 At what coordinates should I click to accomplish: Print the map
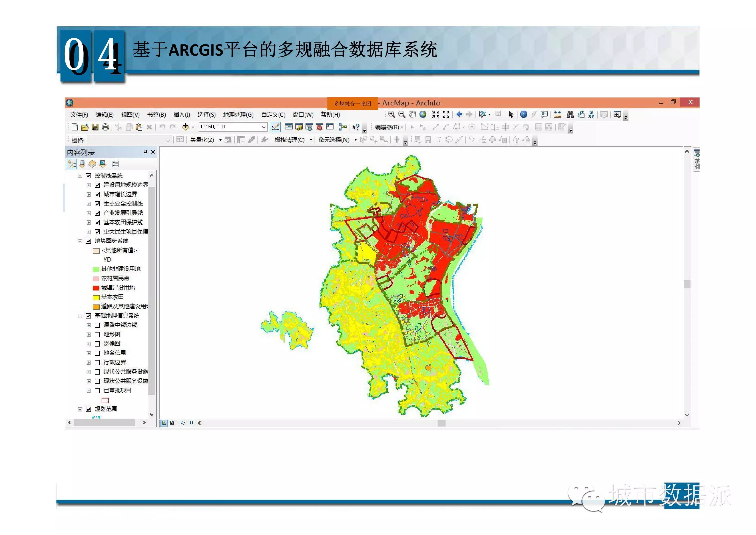pyautogui.click(x=105, y=127)
